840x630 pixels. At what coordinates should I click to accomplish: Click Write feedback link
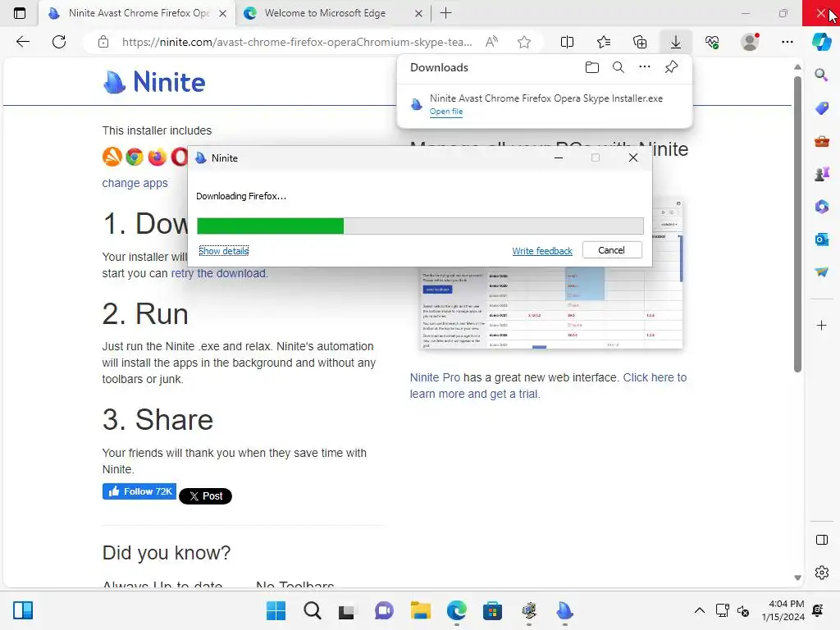click(542, 251)
